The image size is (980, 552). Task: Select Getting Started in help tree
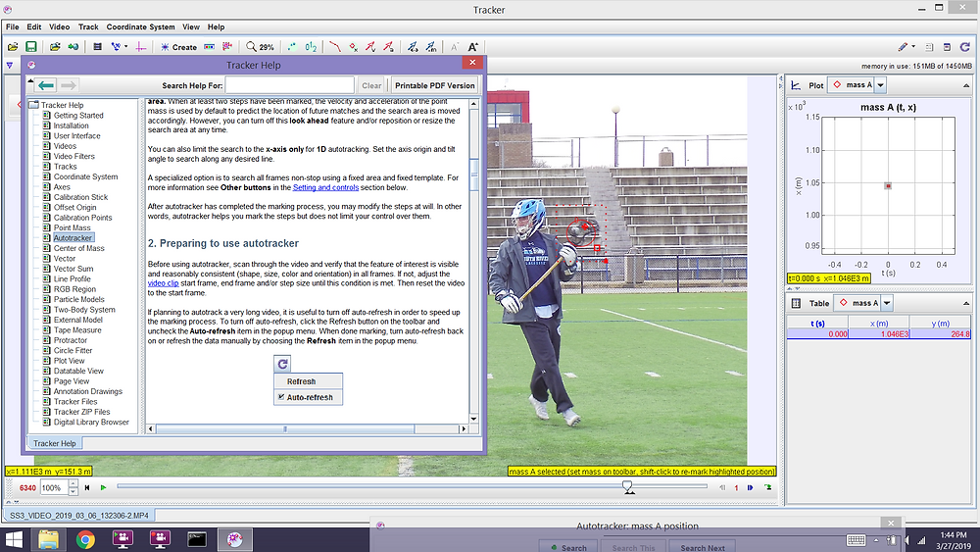point(78,116)
